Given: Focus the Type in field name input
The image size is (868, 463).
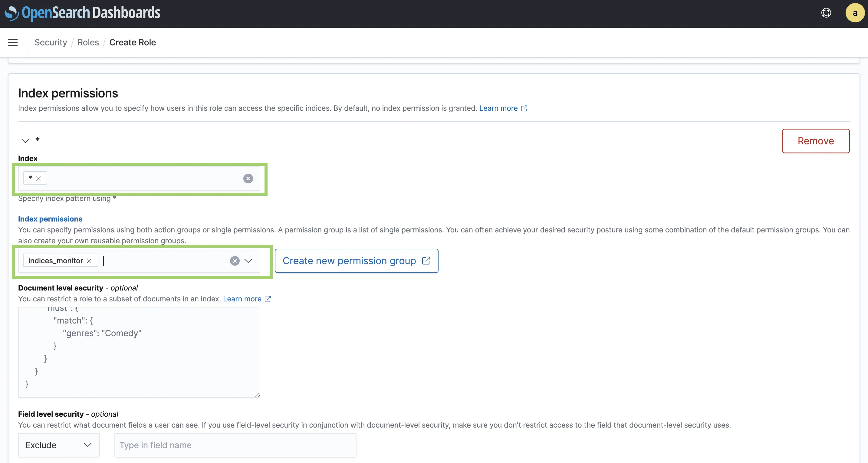Looking at the screenshot, I should click(235, 445).
